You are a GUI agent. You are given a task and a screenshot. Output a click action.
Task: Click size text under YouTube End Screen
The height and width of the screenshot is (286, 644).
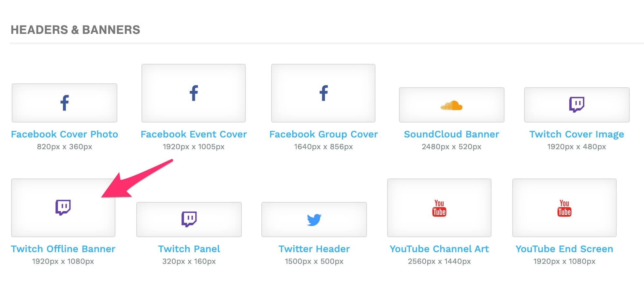(564, 261)
